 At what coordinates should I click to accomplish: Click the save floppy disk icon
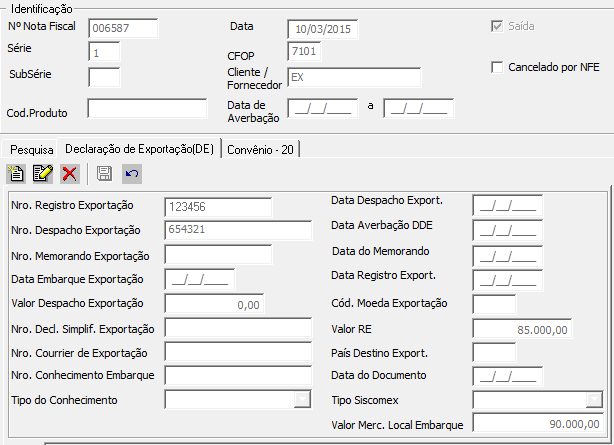click(x=105, y=174)
